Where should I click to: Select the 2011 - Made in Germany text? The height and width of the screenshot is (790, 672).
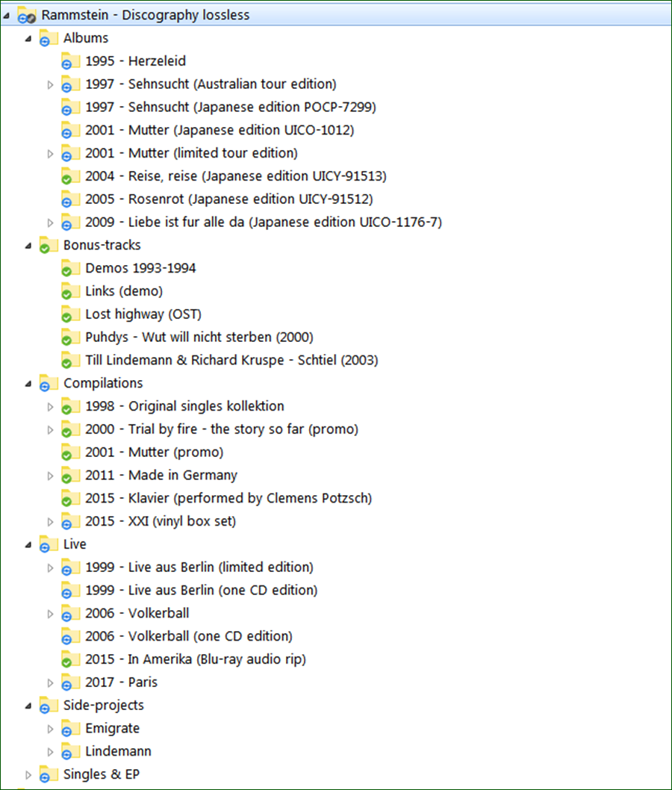pyautogui.click(x=161, y=476)
